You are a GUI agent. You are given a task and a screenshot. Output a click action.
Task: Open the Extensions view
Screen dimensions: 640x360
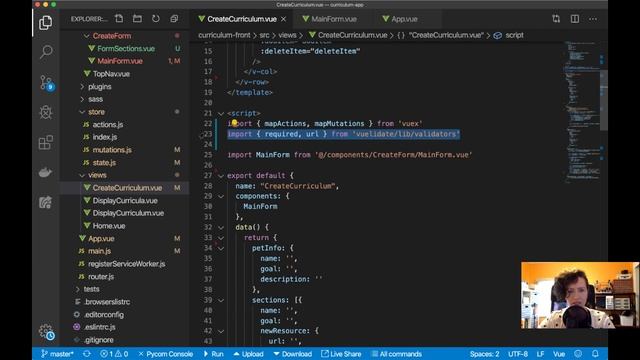(46, 142)
